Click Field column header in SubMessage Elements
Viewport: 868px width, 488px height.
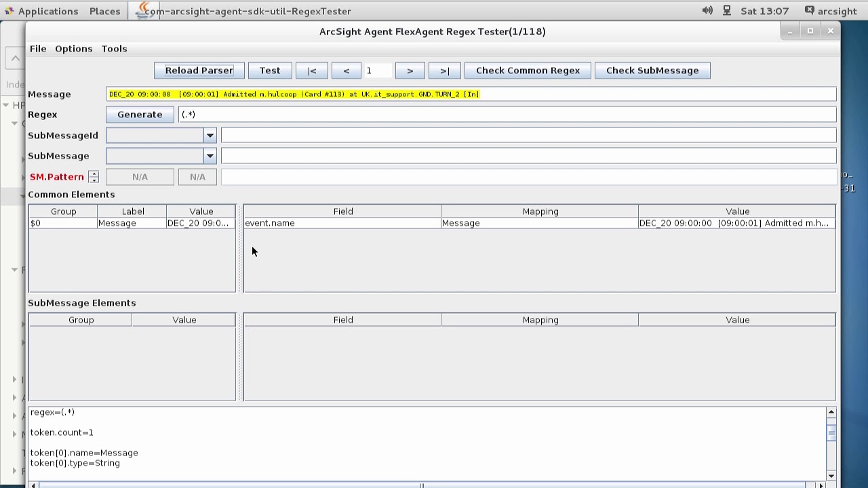coord(342,320)
